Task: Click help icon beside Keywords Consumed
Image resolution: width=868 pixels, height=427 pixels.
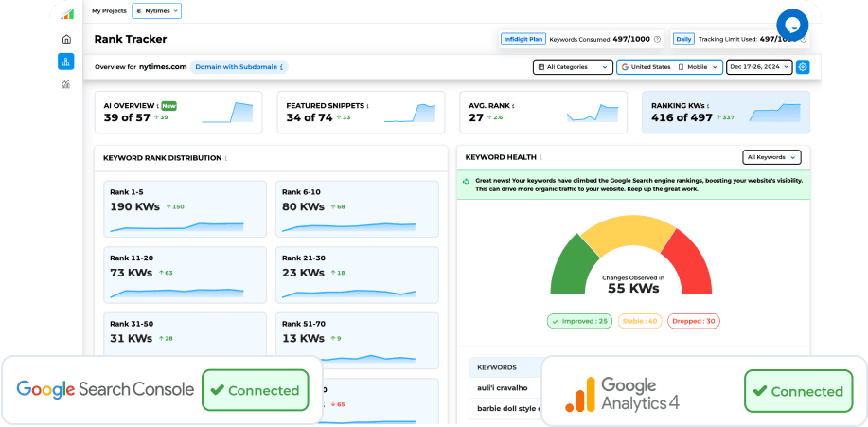Action: [657, 40]
